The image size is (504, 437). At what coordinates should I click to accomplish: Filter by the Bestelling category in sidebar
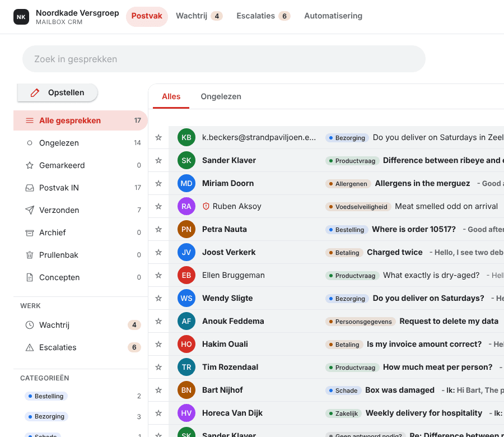click(46, 396)
